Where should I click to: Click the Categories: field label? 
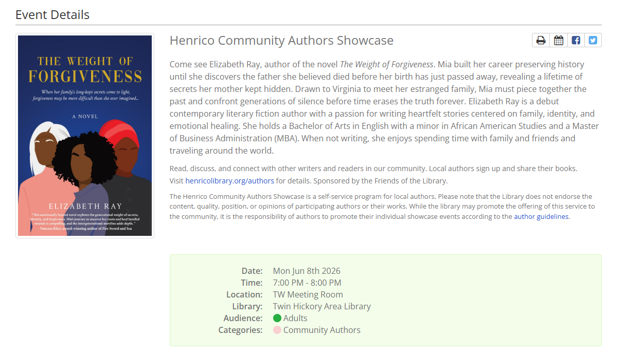pos(240,330)
